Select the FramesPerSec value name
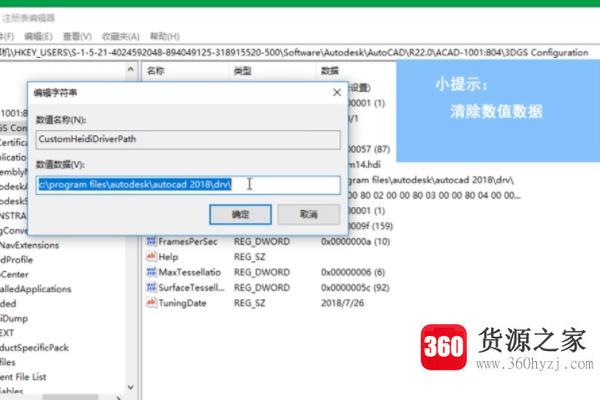 (x=188, y=242)
